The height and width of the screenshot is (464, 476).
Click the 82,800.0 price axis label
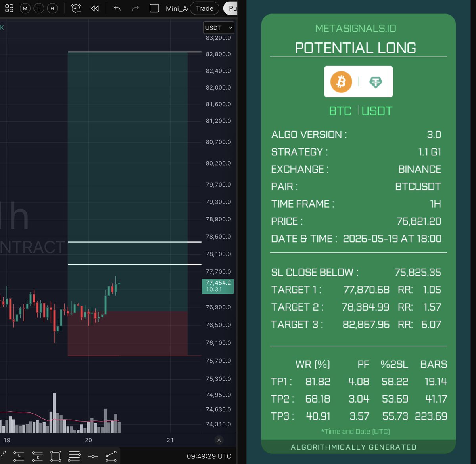point(218,54)
